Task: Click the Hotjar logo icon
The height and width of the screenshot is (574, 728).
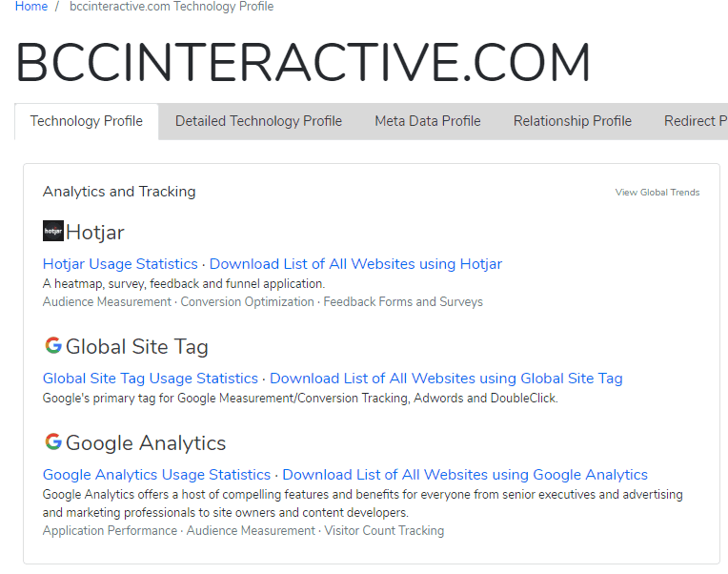Action: [53, 231]
